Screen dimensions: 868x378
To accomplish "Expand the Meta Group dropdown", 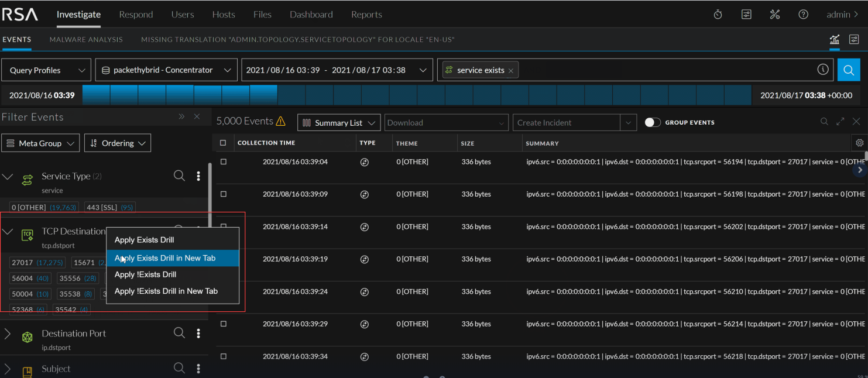I will pyautogui.click(x=40, y=143).
